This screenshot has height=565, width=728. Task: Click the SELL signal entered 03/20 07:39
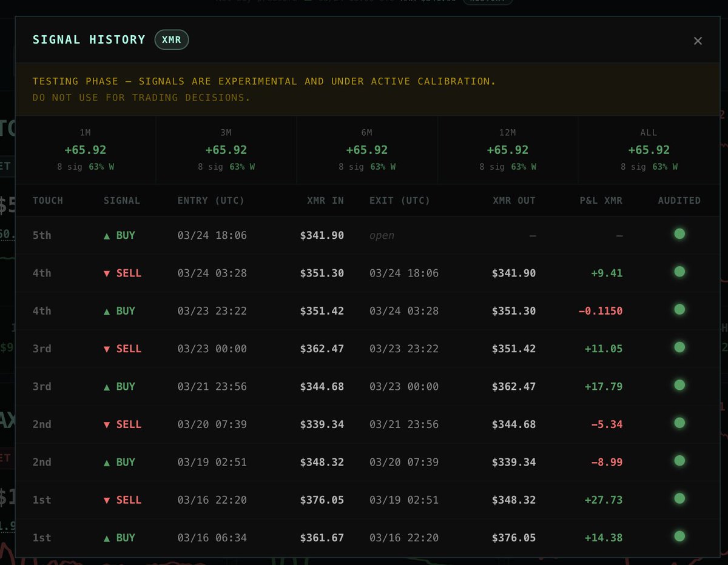click(123, 424)
